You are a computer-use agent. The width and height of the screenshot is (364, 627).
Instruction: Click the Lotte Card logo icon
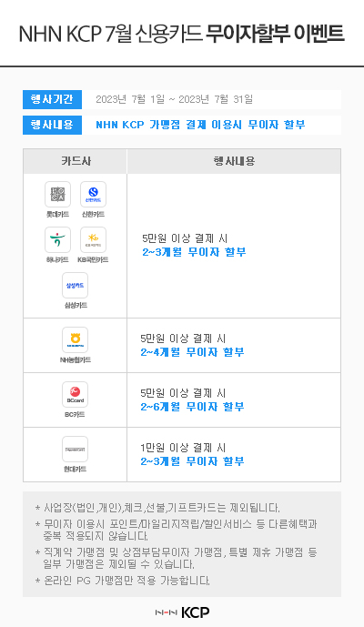point(57,195)
